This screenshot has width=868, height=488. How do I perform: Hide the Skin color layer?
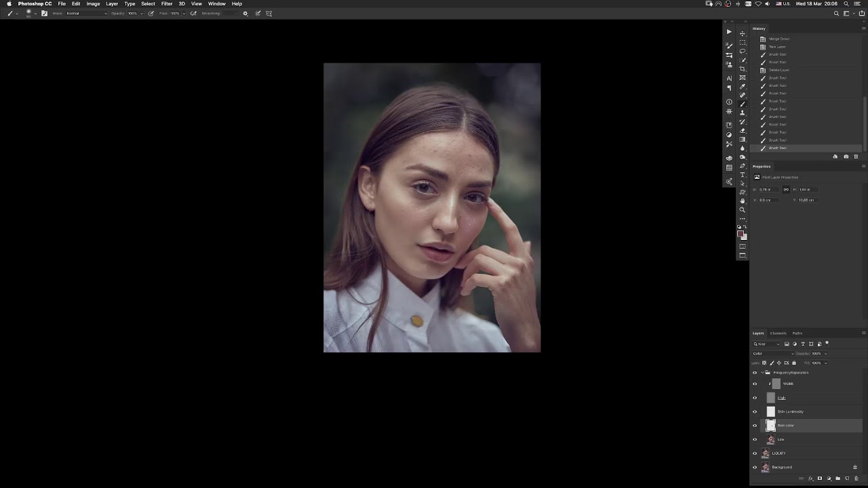click(755, 426)
